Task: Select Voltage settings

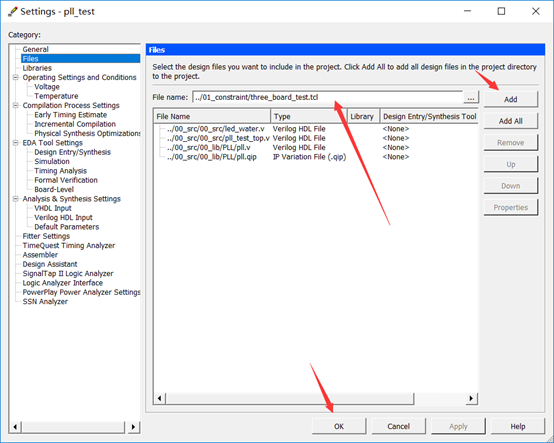Action: [x=47, y=87]
